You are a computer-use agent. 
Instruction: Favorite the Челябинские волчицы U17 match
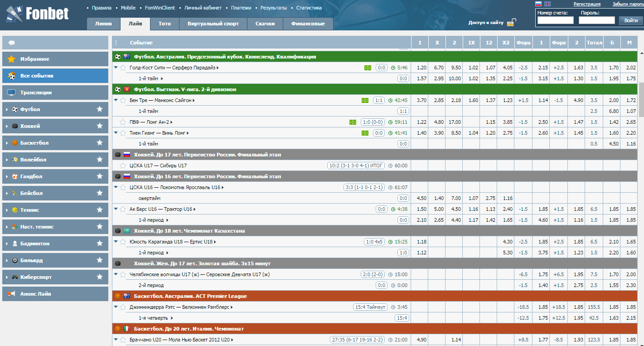point(123,274)
